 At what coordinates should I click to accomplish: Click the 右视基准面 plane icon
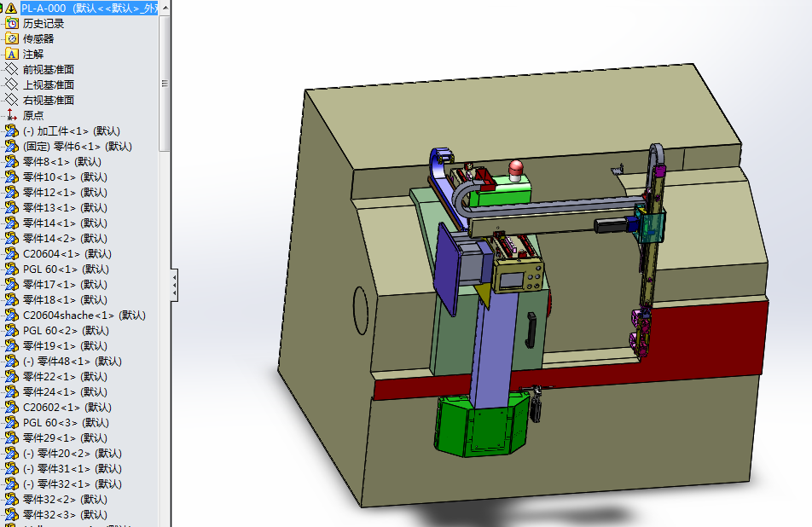pos(11,100)
